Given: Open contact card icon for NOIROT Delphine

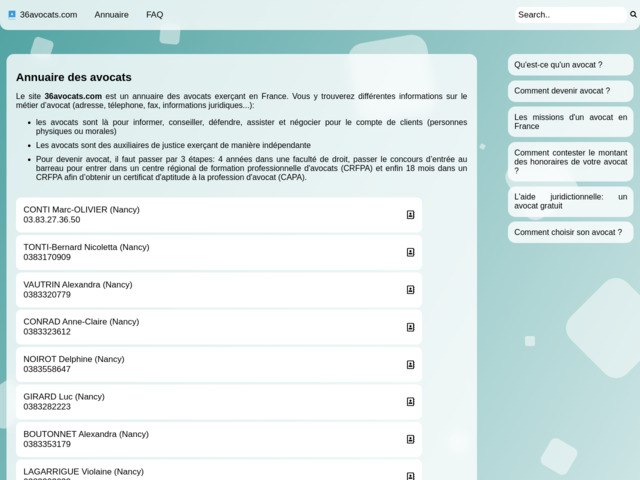Looking at the screenshot, I should tap(411, 365).
